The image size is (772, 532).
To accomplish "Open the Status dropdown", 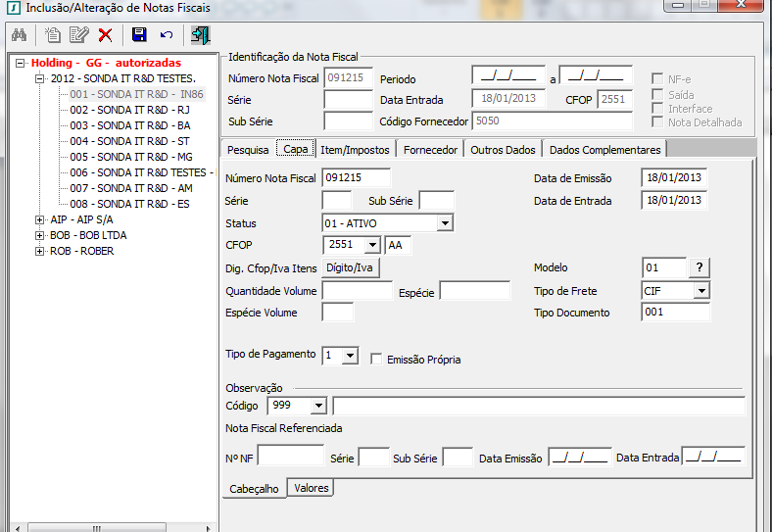I will tap(445, 223).
